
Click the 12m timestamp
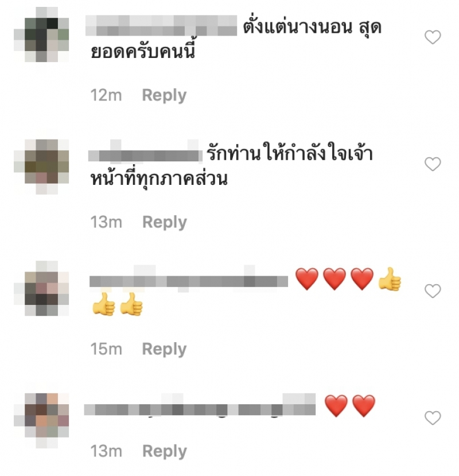[x=106, y=95]
